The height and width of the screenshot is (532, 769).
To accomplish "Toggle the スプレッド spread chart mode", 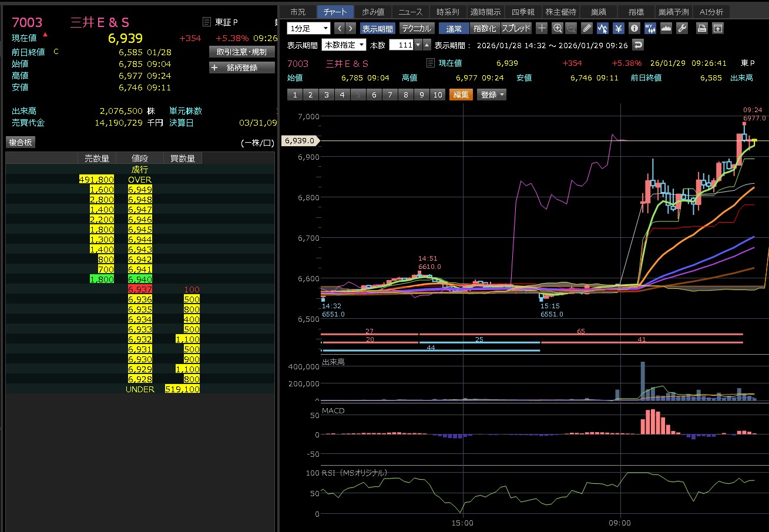I will 516,28.
